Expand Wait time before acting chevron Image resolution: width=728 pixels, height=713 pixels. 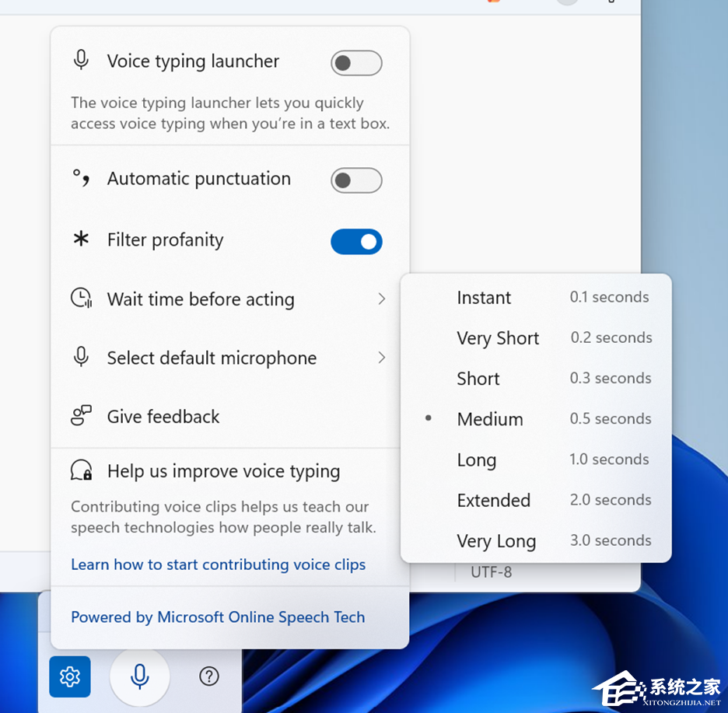click(382, 299)
